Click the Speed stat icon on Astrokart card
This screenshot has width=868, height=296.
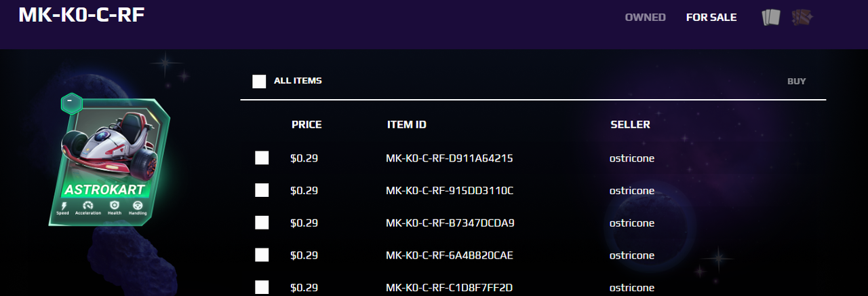63,205
